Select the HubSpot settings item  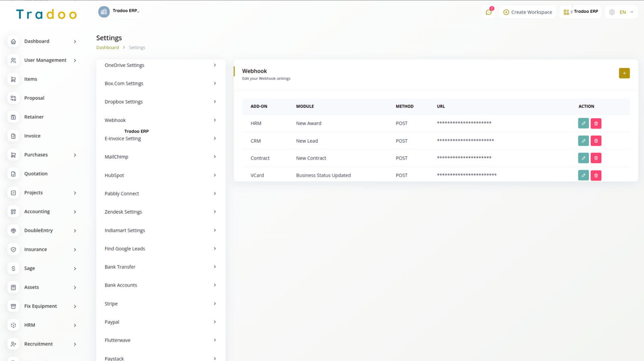[160, 175]
